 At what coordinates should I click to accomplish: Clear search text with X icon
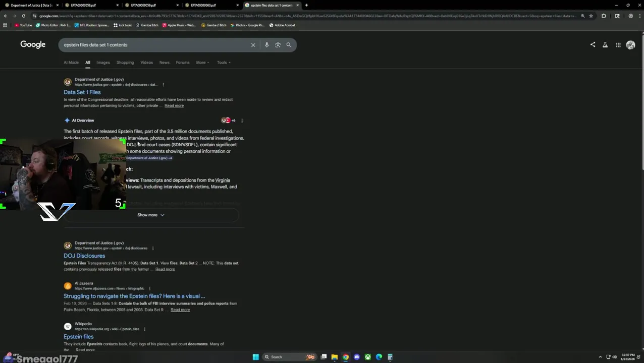(x=253, y=45)
